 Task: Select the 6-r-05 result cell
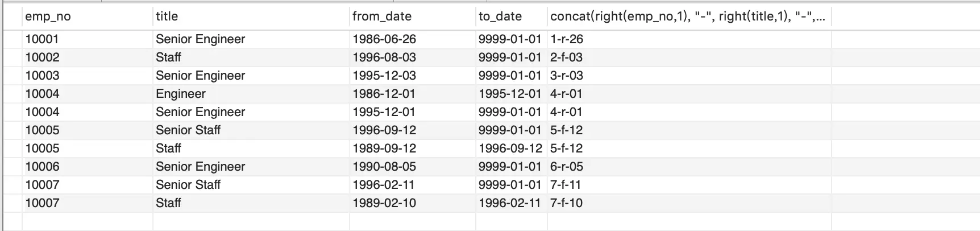tap(567, 167)
